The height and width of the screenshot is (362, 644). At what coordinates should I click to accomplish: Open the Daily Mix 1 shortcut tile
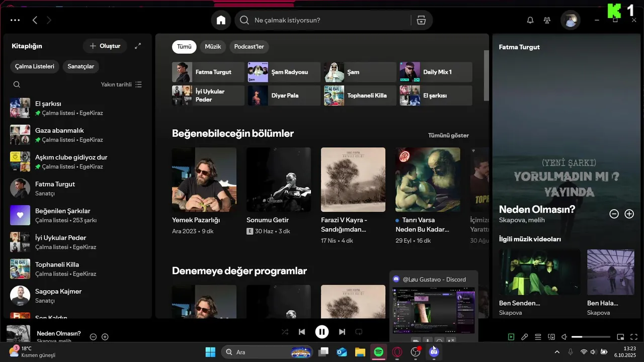tap(436, 72)
